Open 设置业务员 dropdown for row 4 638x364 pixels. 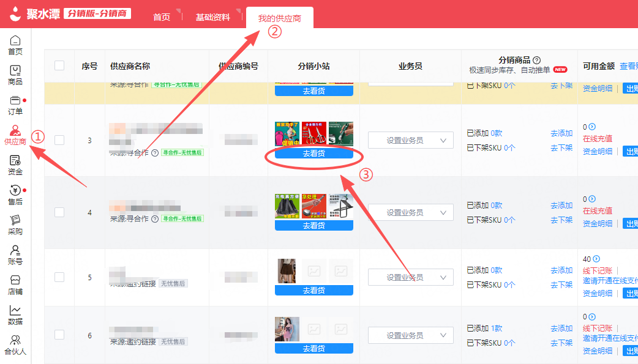click(410, 212)
